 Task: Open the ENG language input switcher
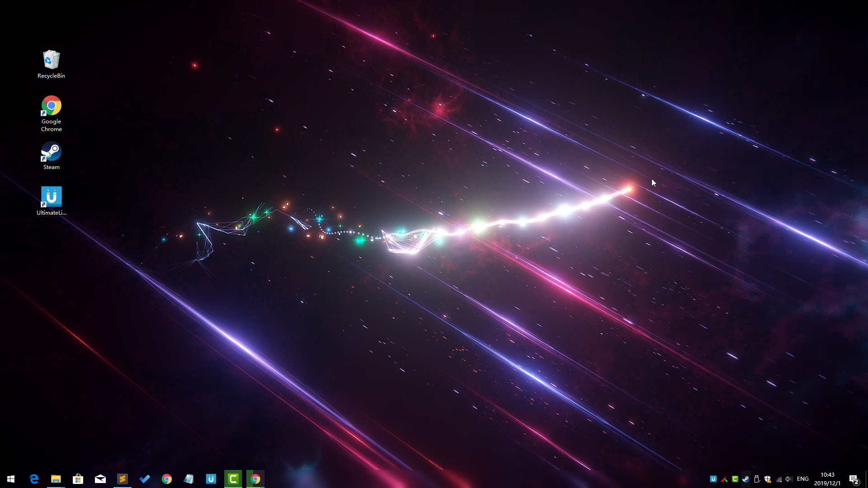coord(803,479)
